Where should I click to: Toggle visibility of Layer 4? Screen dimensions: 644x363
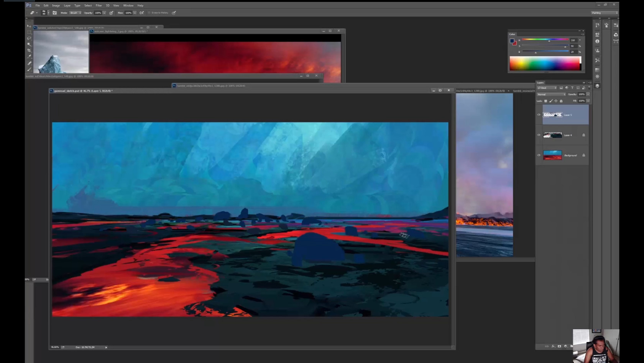[539, 135]
